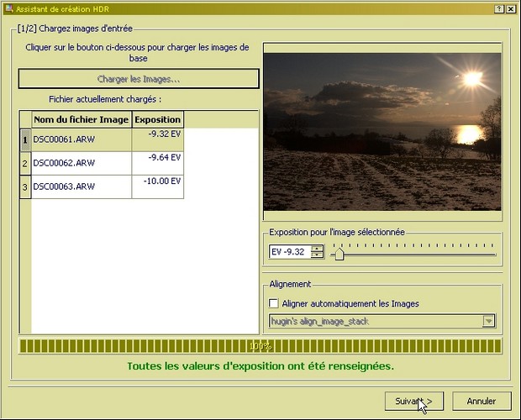Click the -10.00 EV exposure cell
The height and width of the screenshot is (420, 521).
(157, 186)
